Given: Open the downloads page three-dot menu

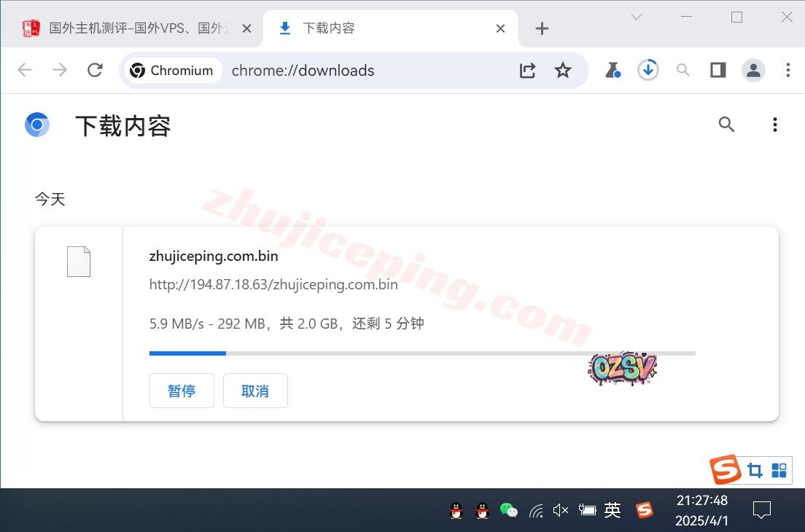Looking at the screenshot, I should (774, 125).
